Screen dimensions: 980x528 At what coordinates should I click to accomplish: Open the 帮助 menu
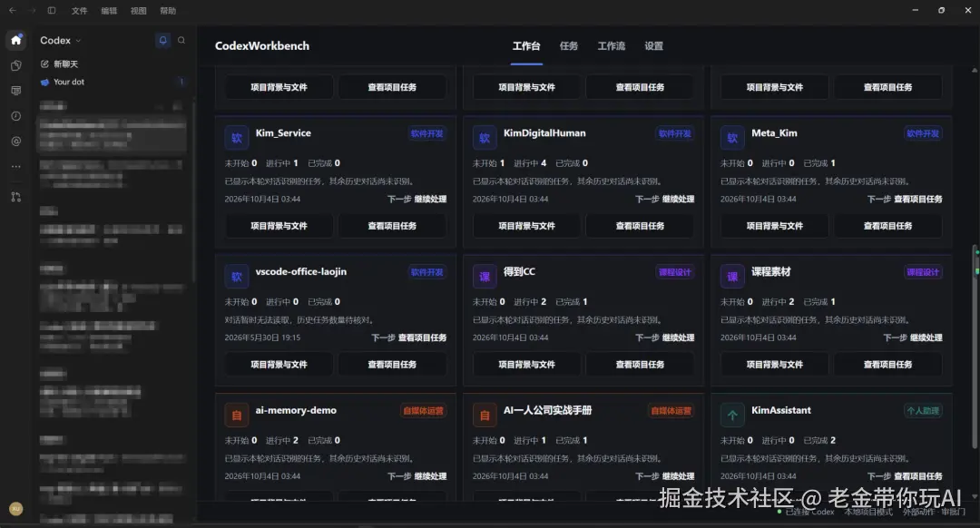tap(168, 11)
